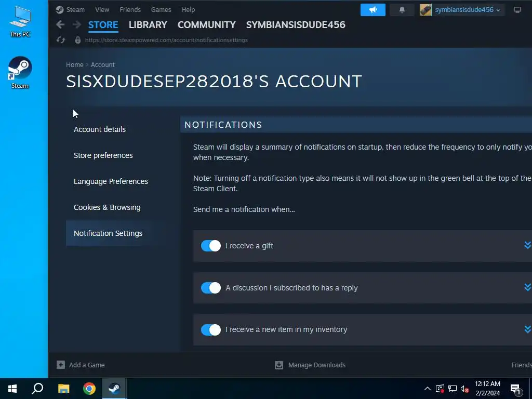Switch to the STORE tab
This screenshot has height=399, width=532.
[x=103, y=25]
